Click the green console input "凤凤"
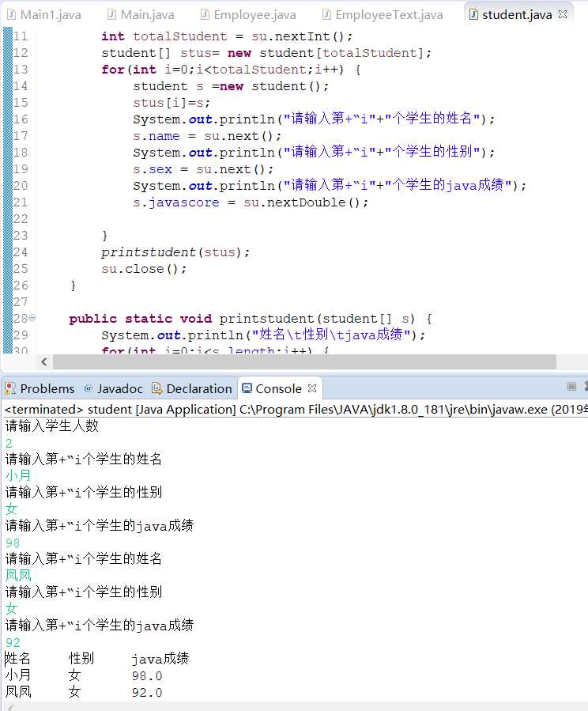This screenshot has width=588, height=711. click(18, 575)
